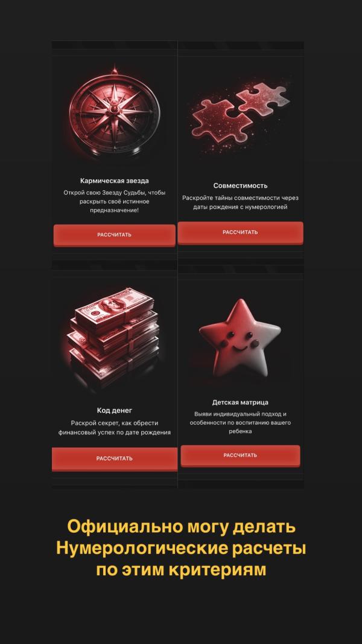This screenshot has width=362, height=644.
Task: Open the Кармическая звезда title
Action: point(115,181)
